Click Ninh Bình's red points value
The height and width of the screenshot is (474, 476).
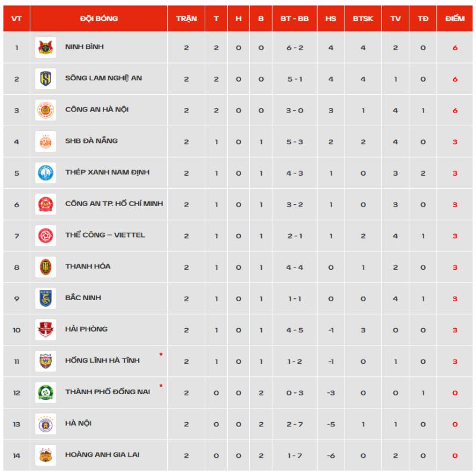[455, 48]
